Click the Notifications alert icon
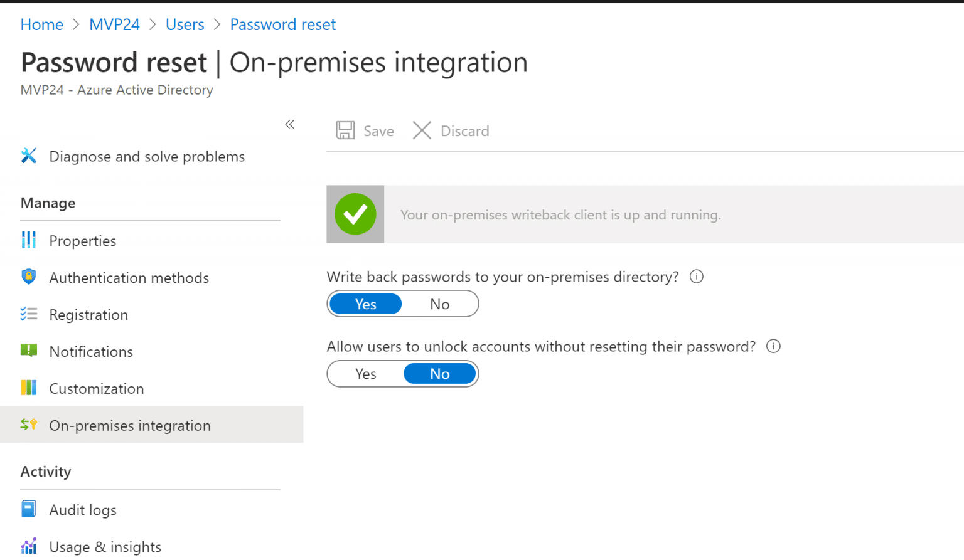Viewport: 964px width, 560px height. (x=29, y=351)
